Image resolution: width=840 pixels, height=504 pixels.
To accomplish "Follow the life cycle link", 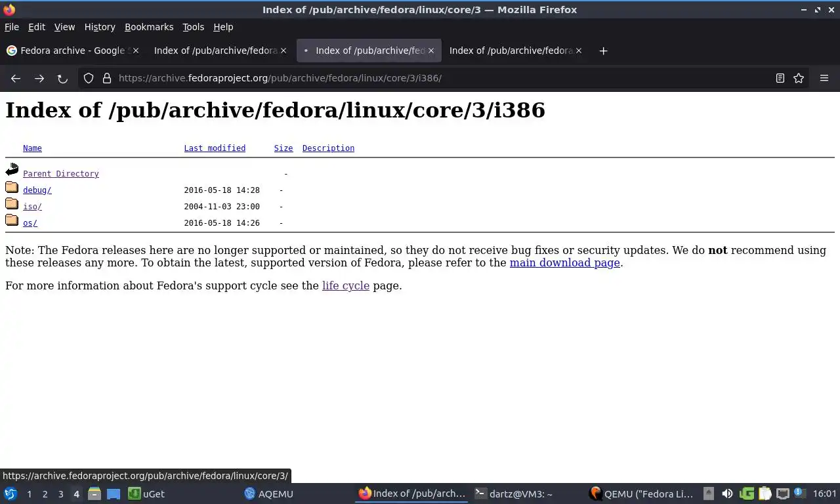I will tap(346, 285).
